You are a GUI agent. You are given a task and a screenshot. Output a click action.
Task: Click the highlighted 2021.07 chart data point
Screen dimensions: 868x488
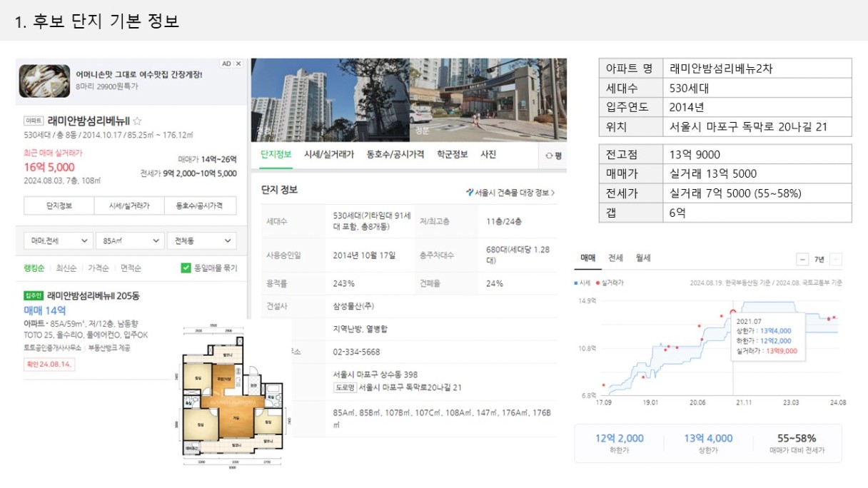click(733, 311)
